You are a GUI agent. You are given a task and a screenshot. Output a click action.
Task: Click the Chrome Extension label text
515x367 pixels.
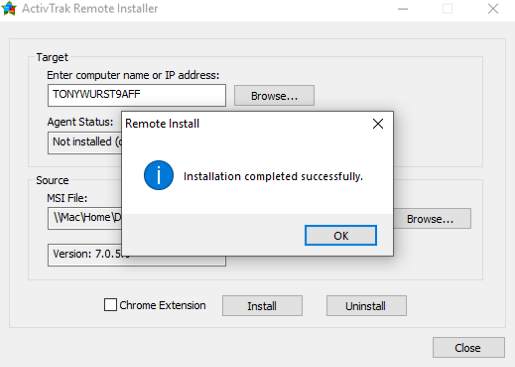[162, 305]
